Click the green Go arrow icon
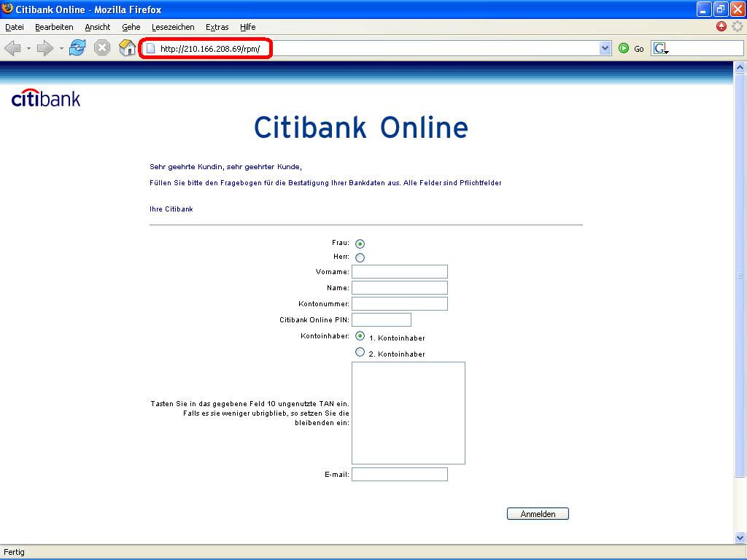Screen dimensions: 747x560 pos(624,48)
